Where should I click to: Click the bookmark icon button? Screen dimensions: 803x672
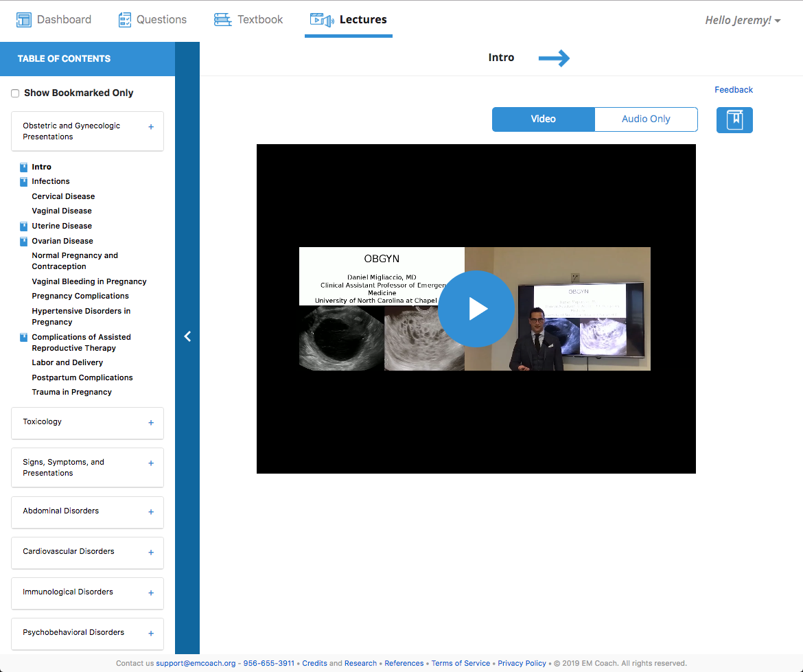point(734,120)
